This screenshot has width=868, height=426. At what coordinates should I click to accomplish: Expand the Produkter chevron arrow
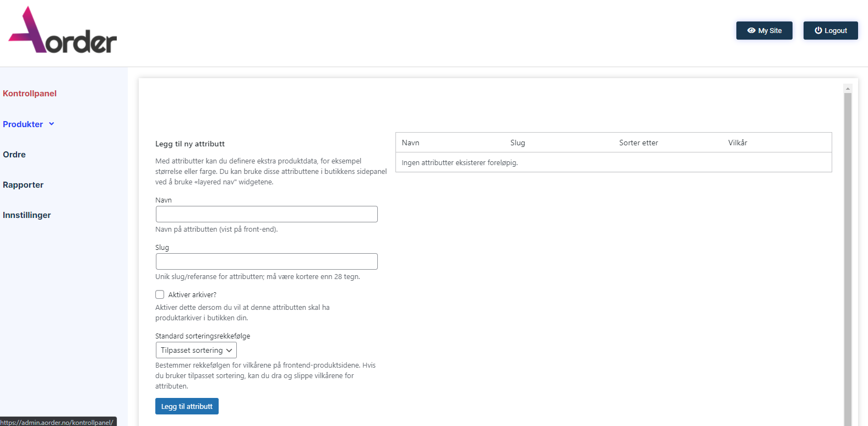52,124
